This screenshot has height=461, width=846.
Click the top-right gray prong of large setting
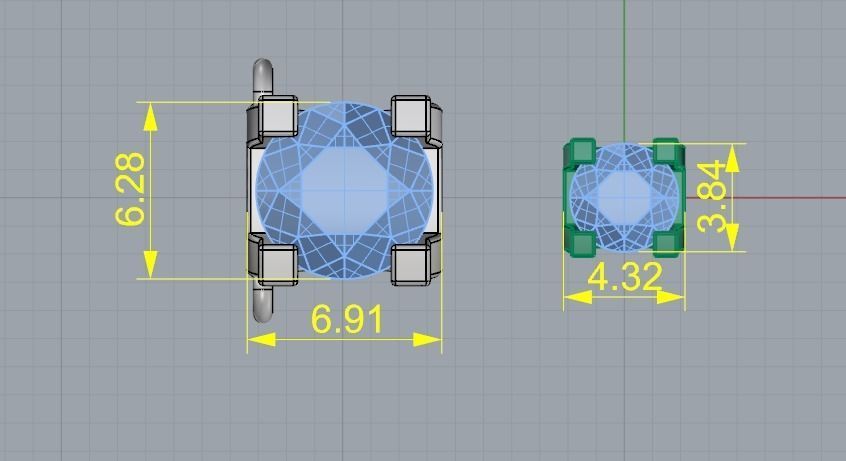click(411, 116)
